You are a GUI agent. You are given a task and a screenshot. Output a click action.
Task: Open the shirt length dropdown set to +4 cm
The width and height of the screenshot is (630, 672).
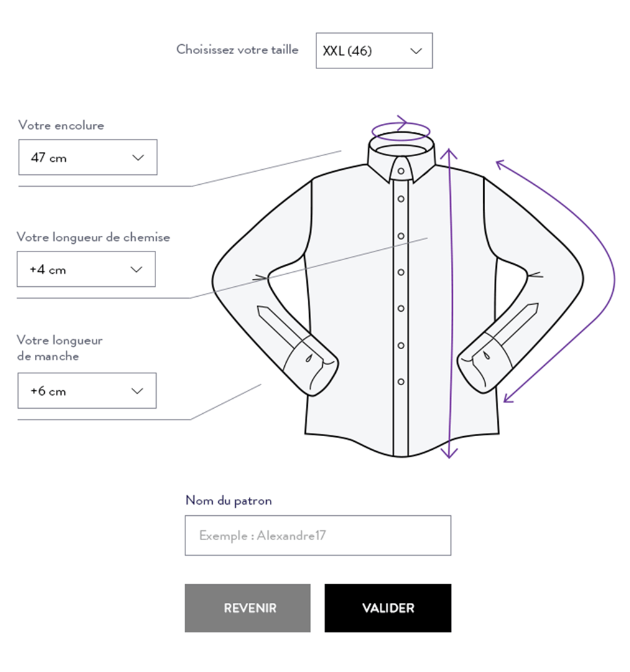86,269
